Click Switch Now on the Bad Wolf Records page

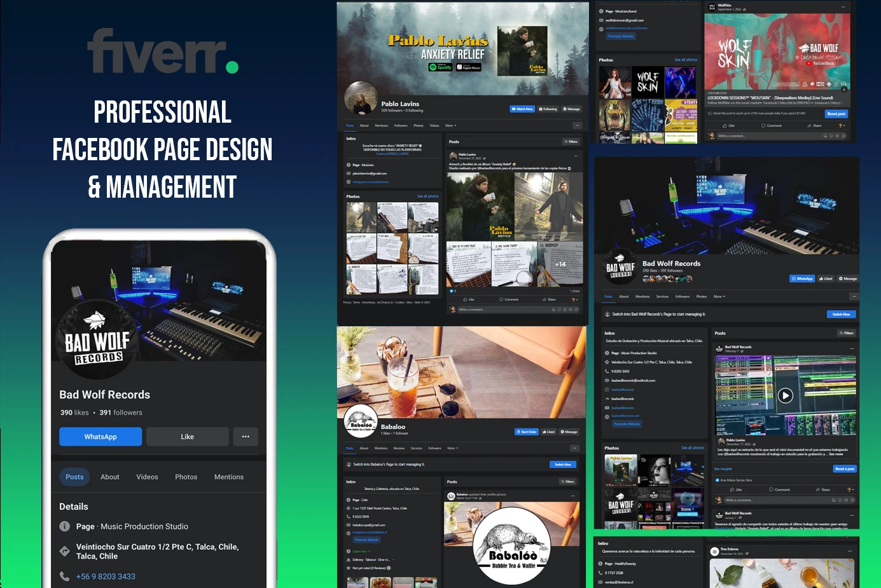pos(841,314)
